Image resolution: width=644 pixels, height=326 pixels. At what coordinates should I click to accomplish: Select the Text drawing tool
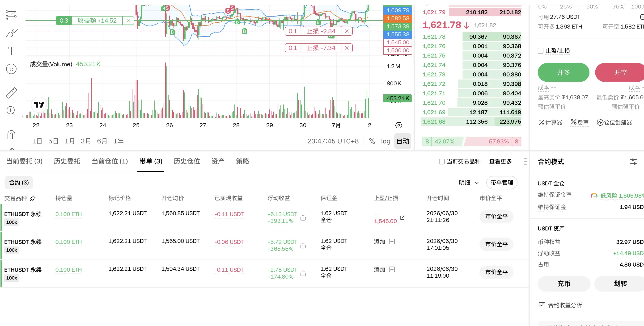coord(11,51)
